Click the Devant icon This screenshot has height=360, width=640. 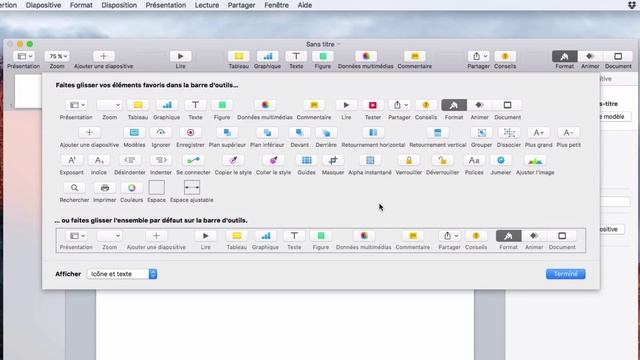pos(299,133)
